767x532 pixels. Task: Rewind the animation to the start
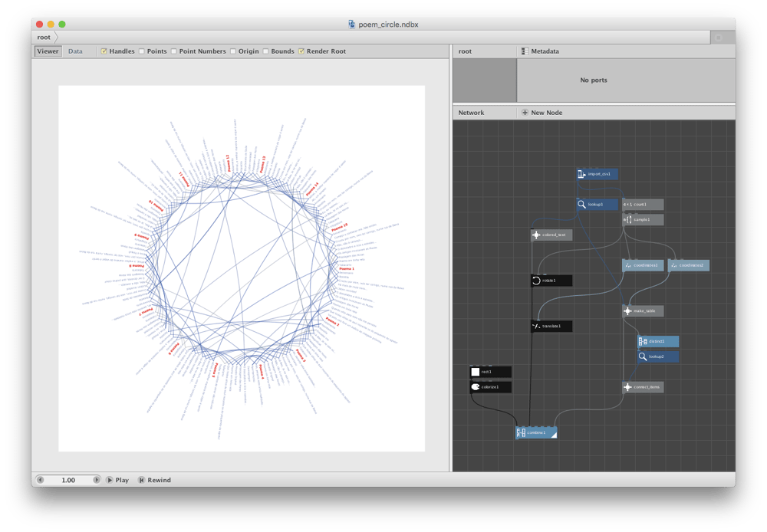[155, 480]
